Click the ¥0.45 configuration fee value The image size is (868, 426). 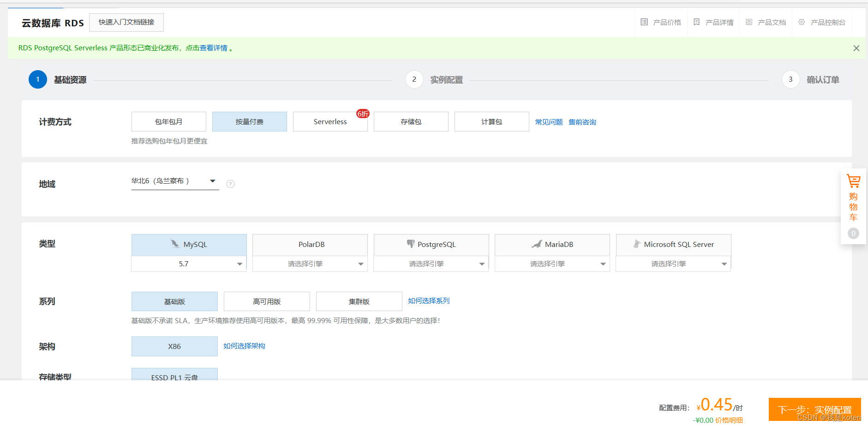click(x=715, y=405)
